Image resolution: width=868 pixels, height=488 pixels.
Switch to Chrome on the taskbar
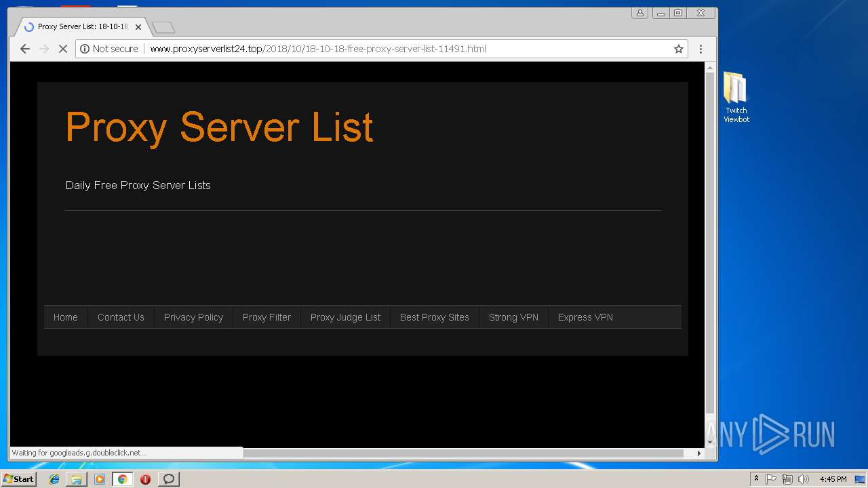click(x=122, y=479)
